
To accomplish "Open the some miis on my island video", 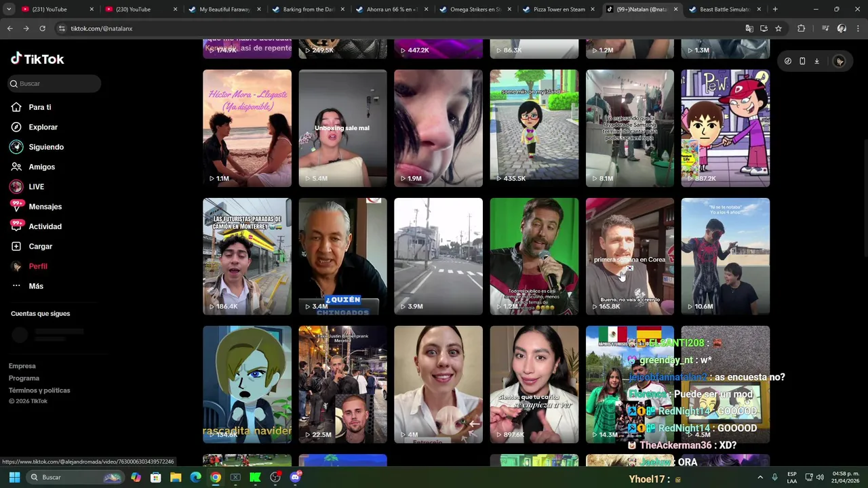I will tap(534, 128).
